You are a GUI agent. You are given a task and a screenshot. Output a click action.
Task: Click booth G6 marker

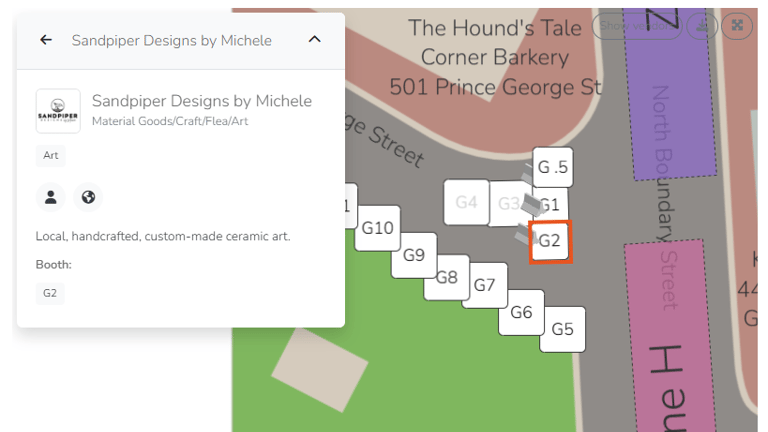click(521, 312)
